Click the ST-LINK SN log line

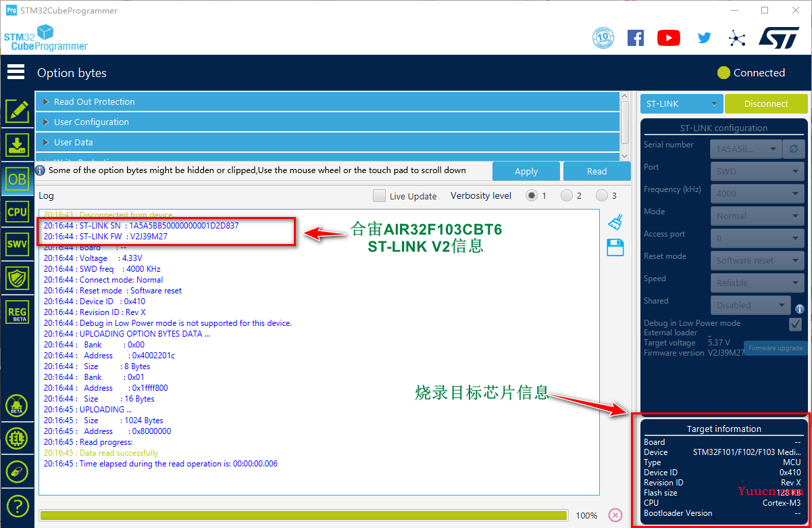pos(141,226)
